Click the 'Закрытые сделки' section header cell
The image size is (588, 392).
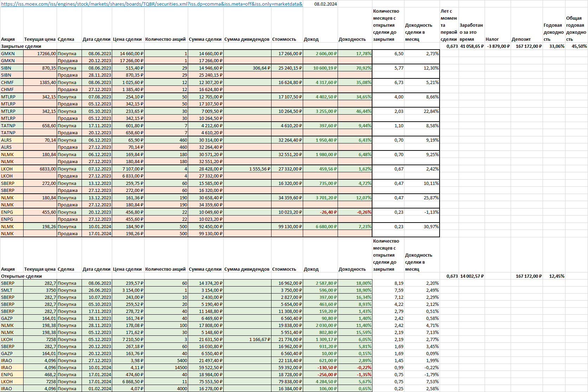pos(21,46)
